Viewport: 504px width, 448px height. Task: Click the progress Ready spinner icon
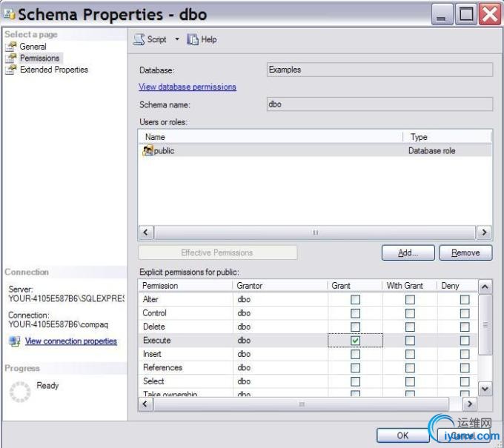click(x=20, y=392)
